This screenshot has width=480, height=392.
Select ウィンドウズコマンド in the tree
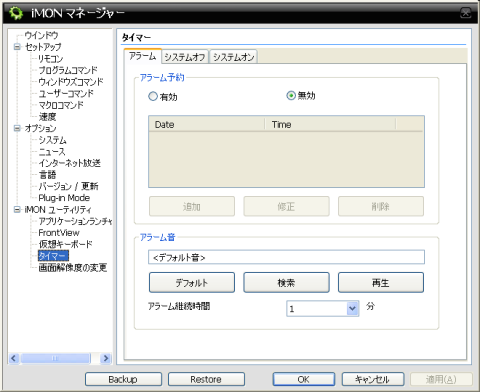pyautogui.click(x=71, y=82)
